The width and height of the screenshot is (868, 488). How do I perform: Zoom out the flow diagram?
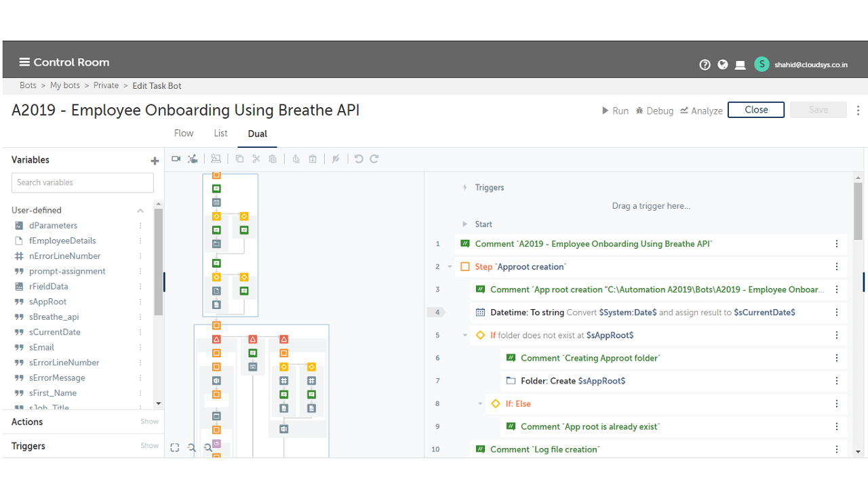(192, 447)
